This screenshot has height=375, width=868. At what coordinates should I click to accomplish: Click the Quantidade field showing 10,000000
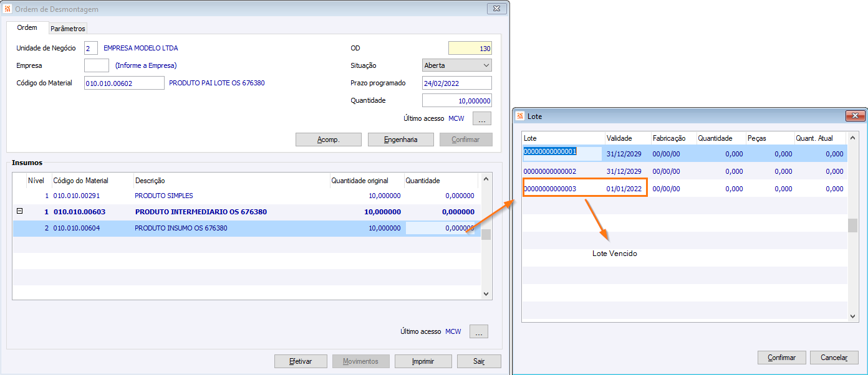(457, 100)
